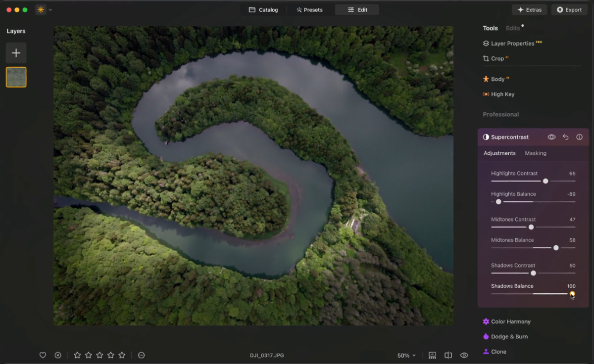Image resolution: width=594 pixels, height=364 pixels.
Task: Open the Clone tool
Action: 498,351
